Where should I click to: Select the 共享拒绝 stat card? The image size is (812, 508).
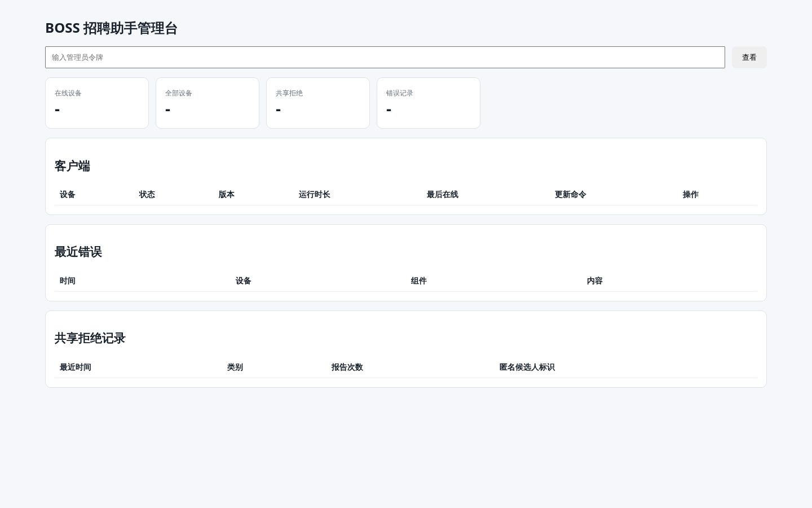318,103
